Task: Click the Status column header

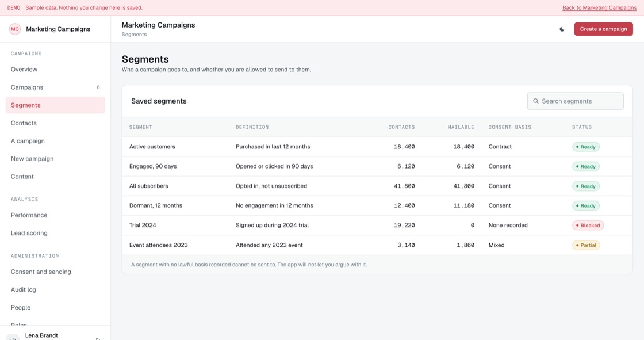Action: point(582,127)
